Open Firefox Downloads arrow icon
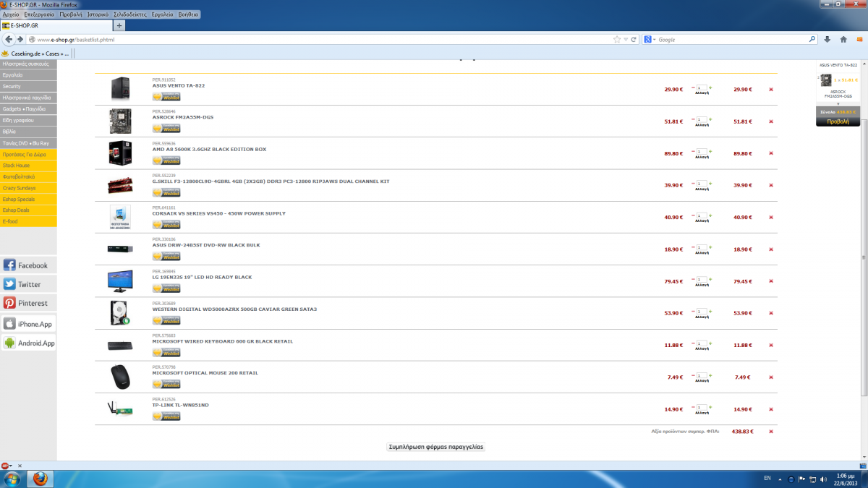 (x=828, y=39)
